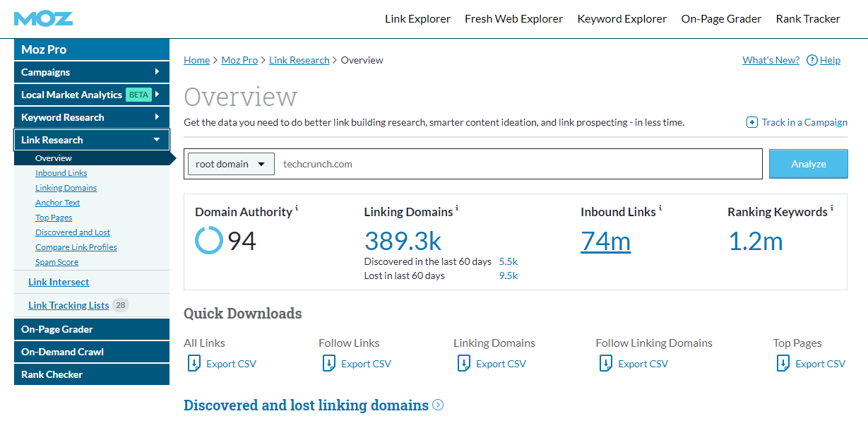The height and width of the screenshot is (433, 868).
Task: Click the Follow Linking Domains Export CSV link
Action: click(643, 364)
